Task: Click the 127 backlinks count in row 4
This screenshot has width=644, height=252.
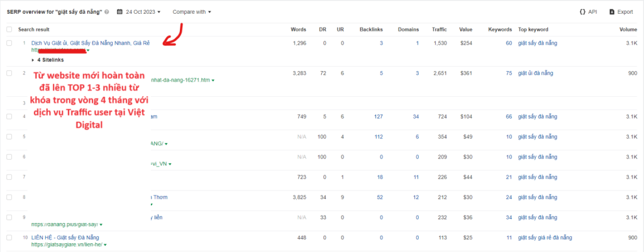Action: 378,116
